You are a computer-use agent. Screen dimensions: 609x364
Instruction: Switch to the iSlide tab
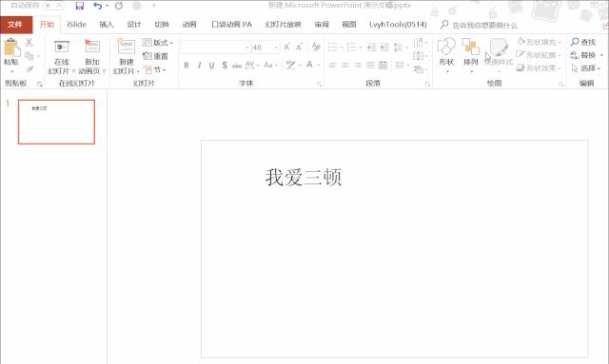point(76,25)
